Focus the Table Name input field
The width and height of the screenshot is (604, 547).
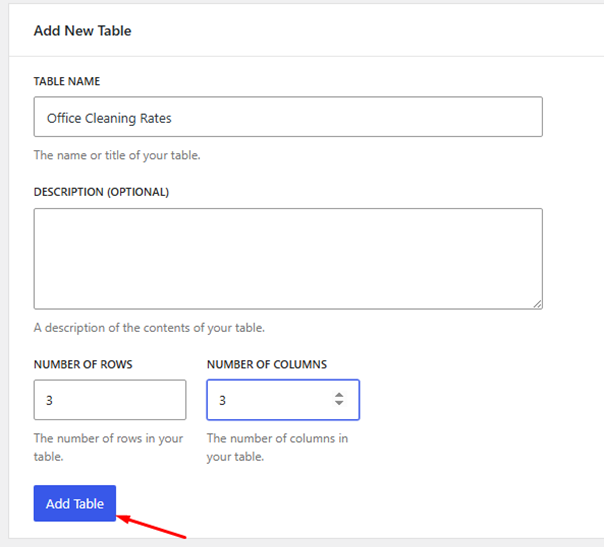[x=288, y=117]
